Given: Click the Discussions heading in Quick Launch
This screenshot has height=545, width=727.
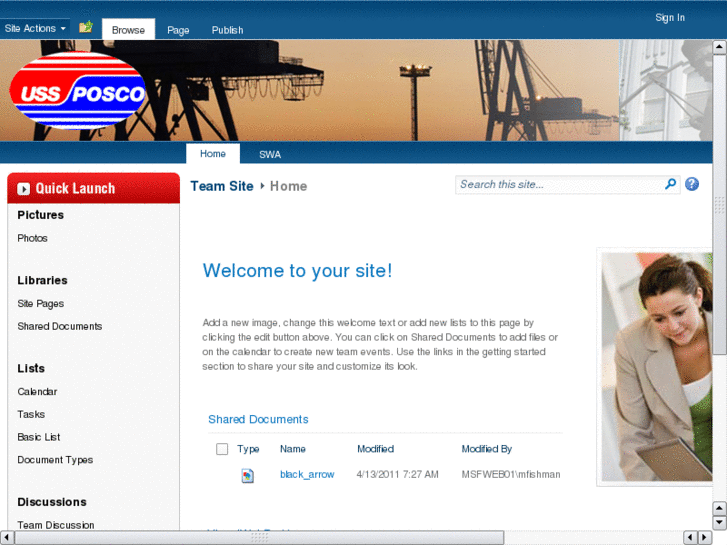Looking at the screenshot, I should click(52, 502).
